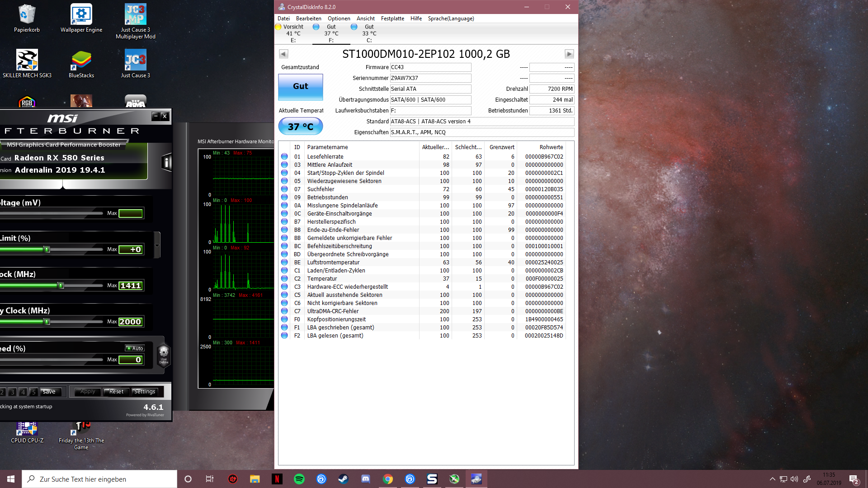The width and height of the screenshot is (868, 488).
Task: Open the Optionen menu
Action: [339, 19]
